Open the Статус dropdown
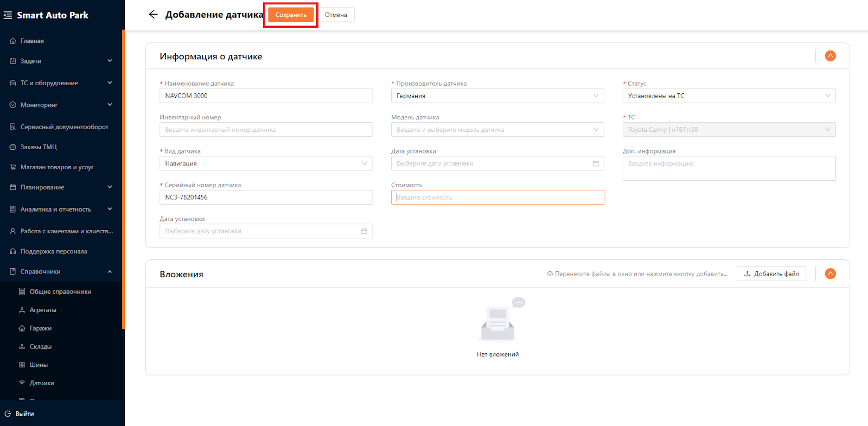Image resolution: width=868 pixels, height=426 pixels. [729, 96]
